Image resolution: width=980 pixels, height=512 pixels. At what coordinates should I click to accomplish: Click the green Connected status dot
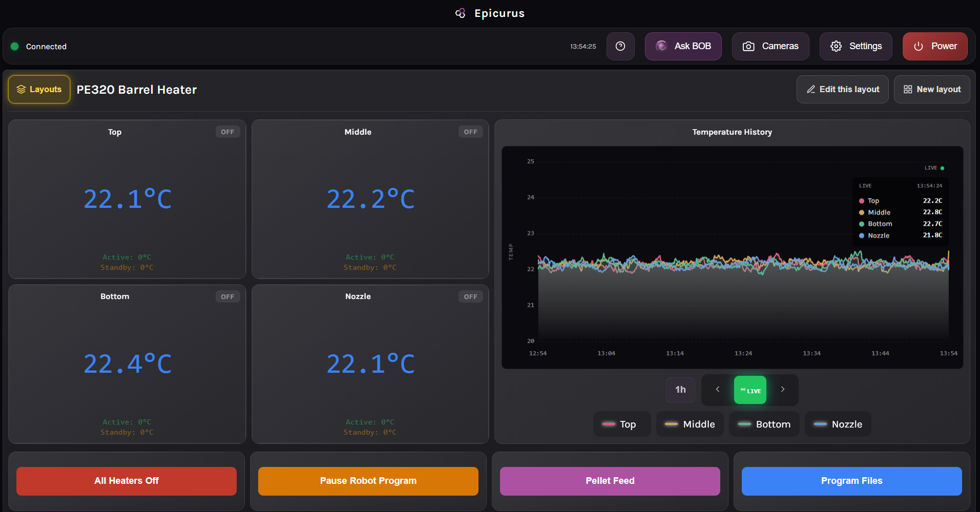point(15,46)
